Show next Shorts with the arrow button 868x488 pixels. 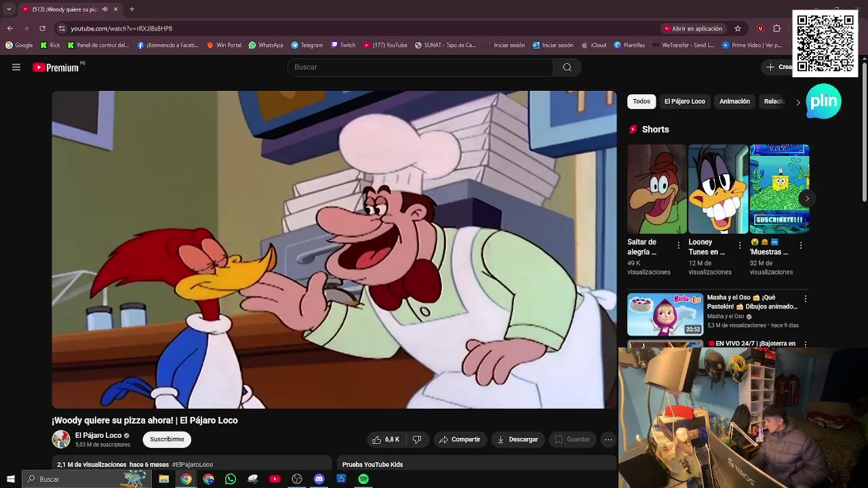pos(807,199)
